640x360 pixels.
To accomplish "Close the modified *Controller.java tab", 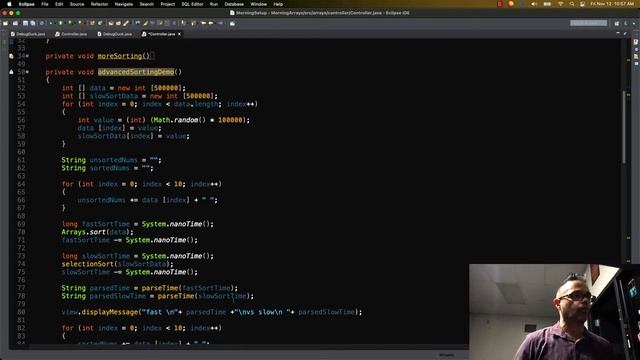I will tap(179, 34).
